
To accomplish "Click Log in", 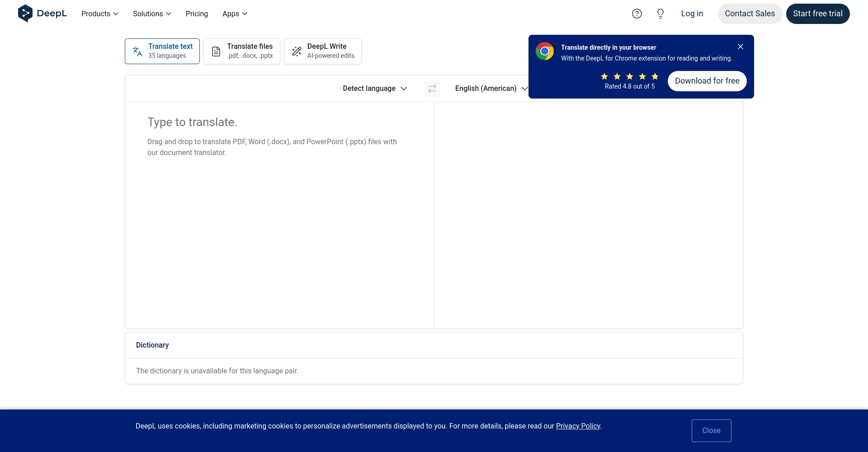I will pyautogui.click(x=692, y=14).
